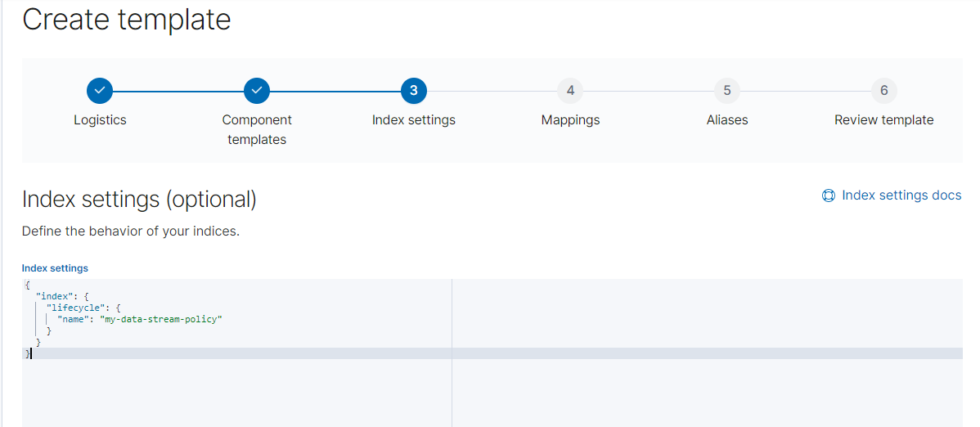Image resolution: width=980 pixels, height=427 pixels.
Task: Click the vertical ruler line in editor
Action: tap(452, 352)
